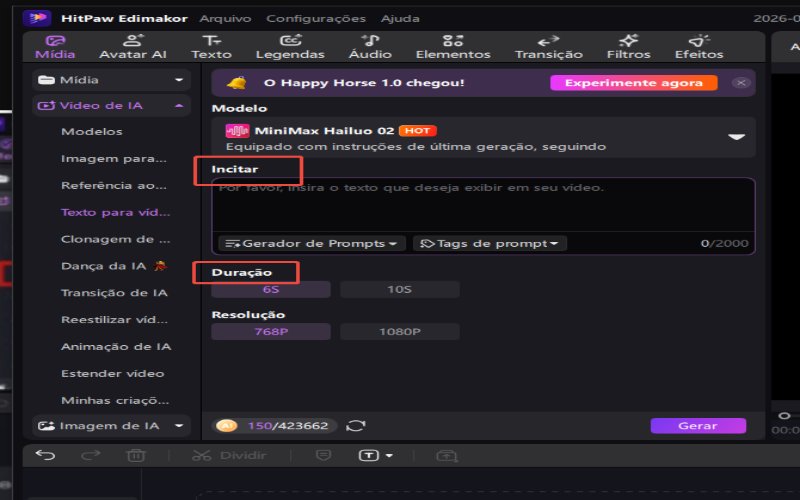
Task: Open the Configurações menu
Action: coord(316,18)
